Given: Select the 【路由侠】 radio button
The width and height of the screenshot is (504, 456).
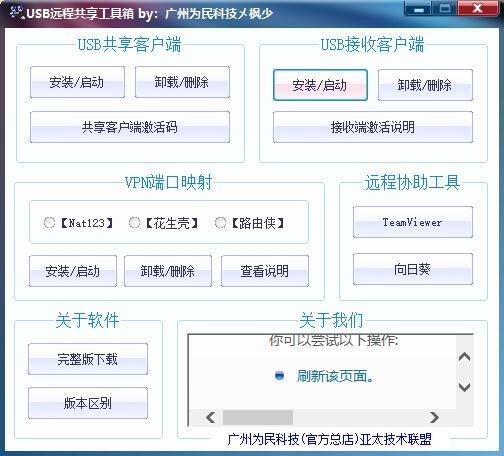Looking at the screenshot, I should click(x=220, y=222).
